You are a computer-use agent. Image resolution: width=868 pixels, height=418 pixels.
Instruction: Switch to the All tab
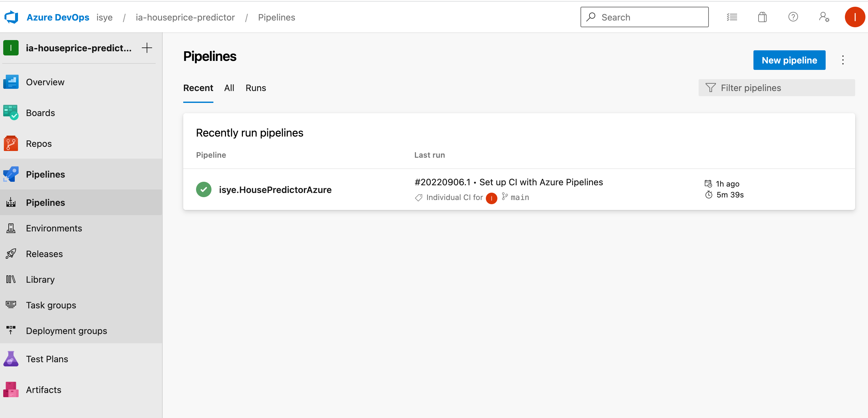click(229, 88)
